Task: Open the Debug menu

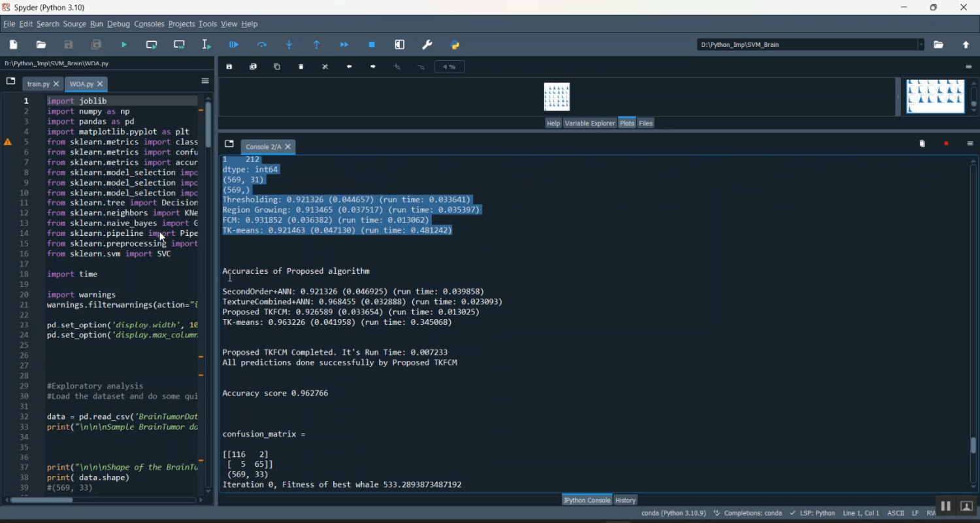Action: [118, 24]
